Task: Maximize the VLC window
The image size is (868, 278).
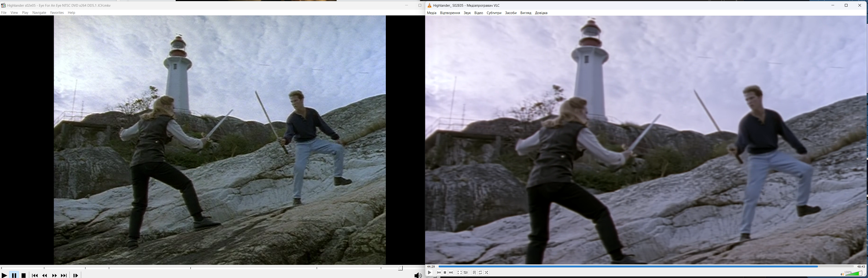Action: pyautogui.click(x=846, y=5)
